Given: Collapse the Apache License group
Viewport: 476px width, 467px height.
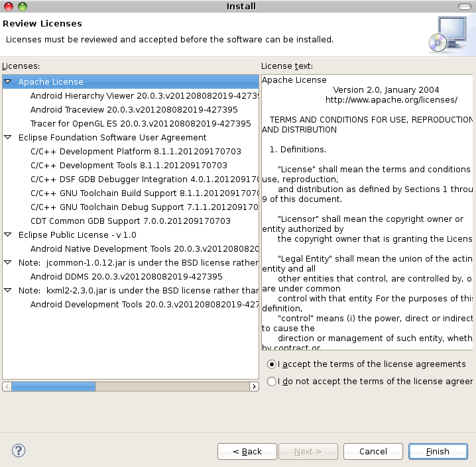Looking at the screenshot, I should [8, 81].
